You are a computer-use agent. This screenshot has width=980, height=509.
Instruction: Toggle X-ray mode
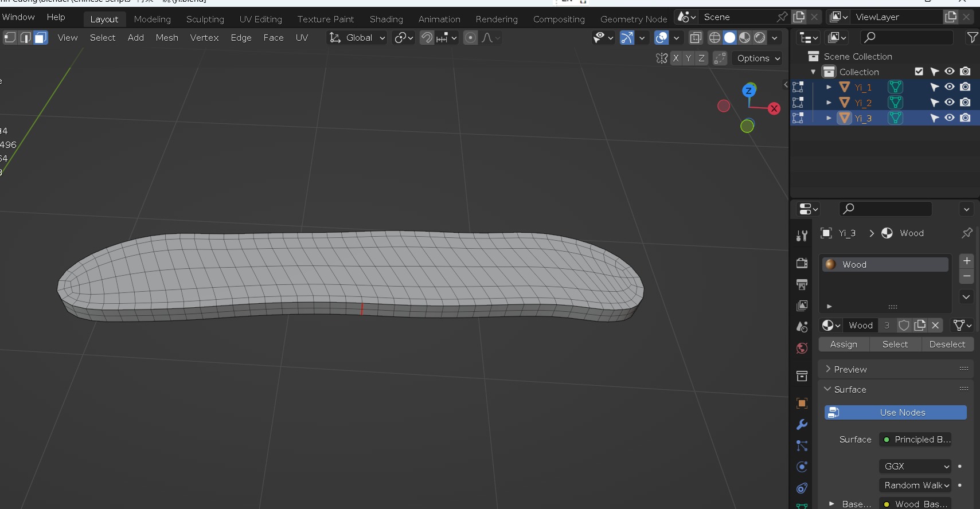point(696,38)
